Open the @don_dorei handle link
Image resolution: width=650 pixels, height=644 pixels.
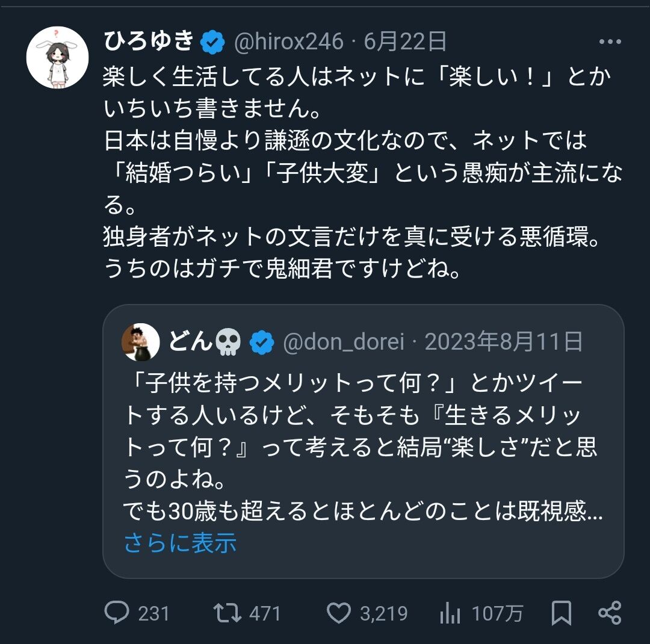[x=344, y=342]
